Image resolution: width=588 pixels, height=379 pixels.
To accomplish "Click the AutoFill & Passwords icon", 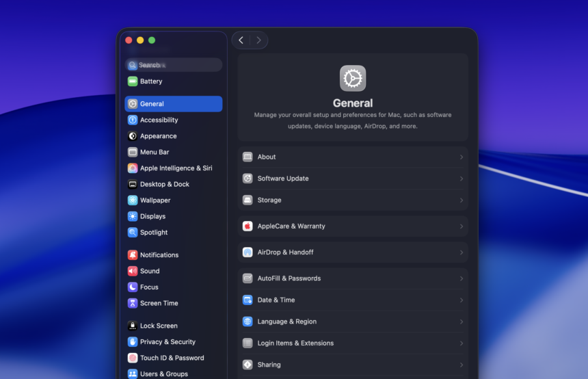I will click(x=248, y=278).
